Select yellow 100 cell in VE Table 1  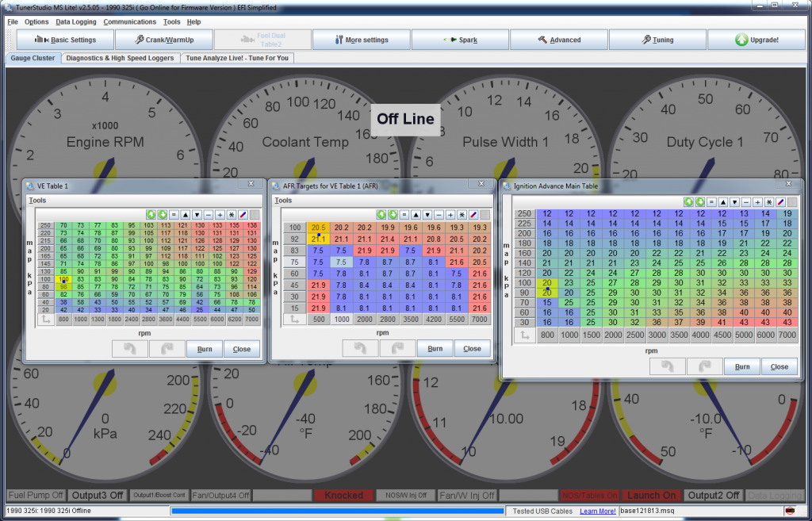coord(63,279)
